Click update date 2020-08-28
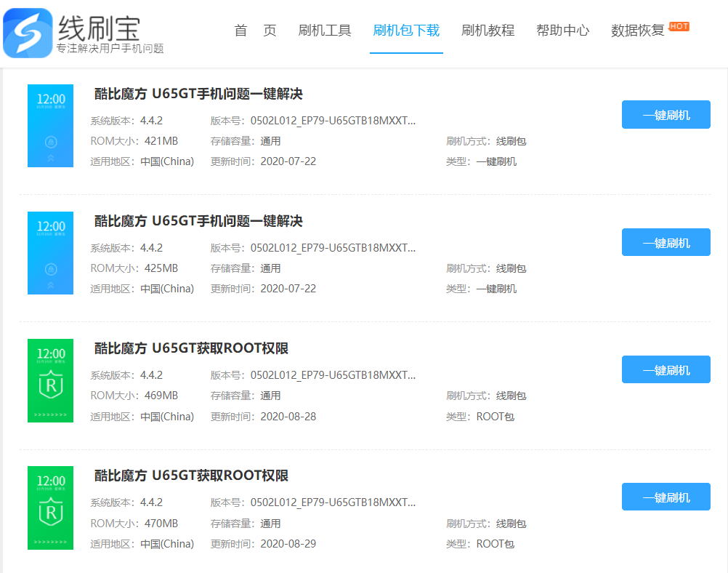The height and width of the screenshot is (573, 728). pyautogui.click(x=288, y=417)
